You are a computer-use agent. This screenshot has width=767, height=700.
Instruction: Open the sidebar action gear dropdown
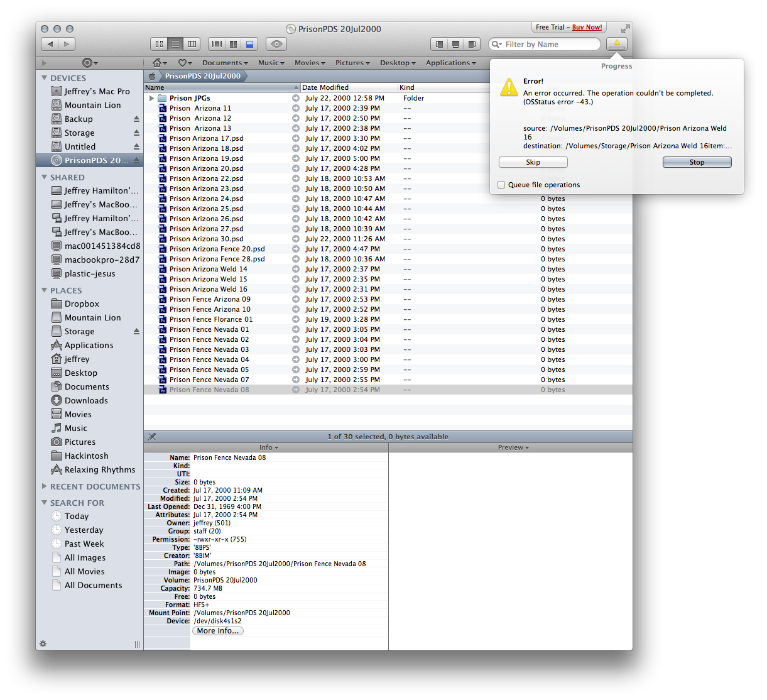point(90,63)
